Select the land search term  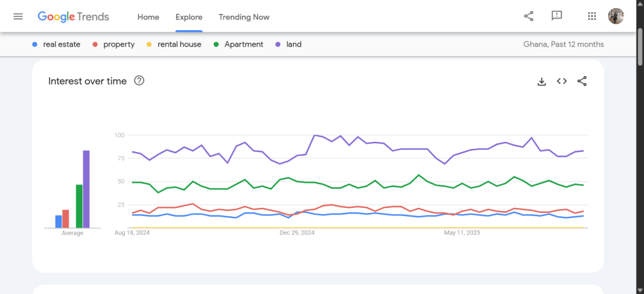coord(294,44)
